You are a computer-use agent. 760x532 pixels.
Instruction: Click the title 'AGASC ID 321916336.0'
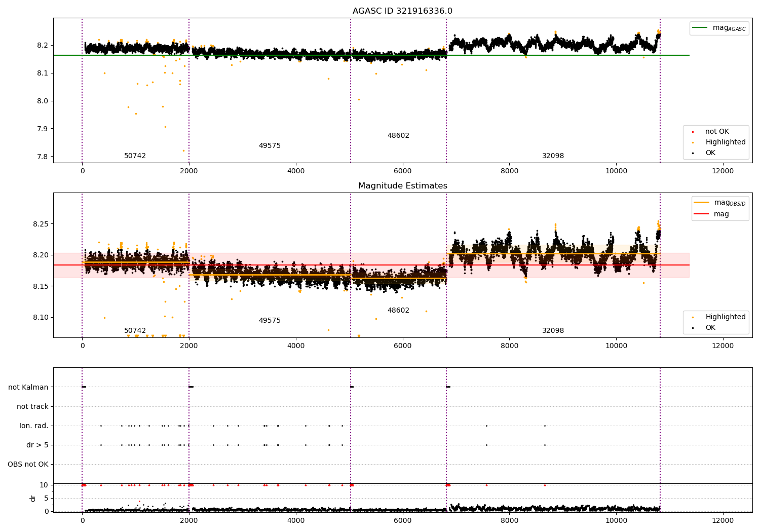pos(402,11)
